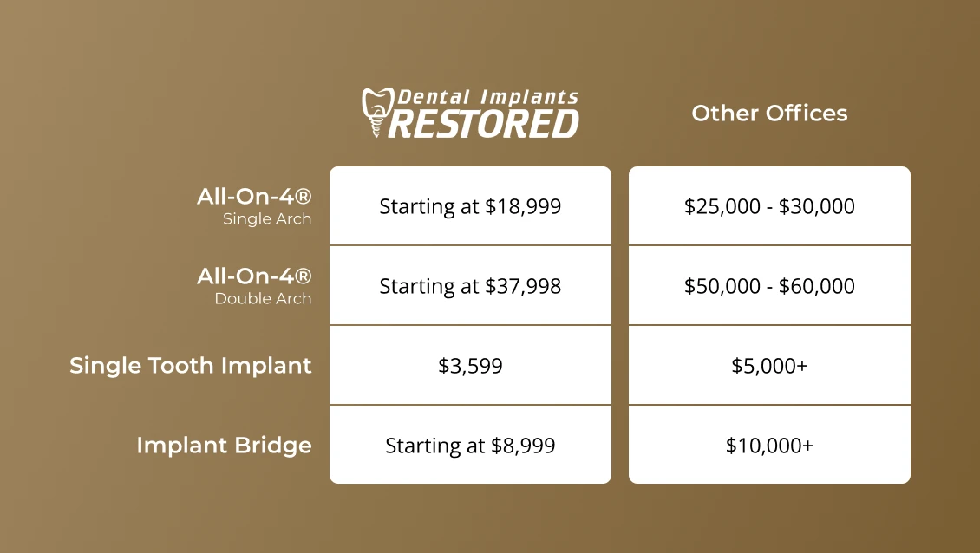Select the "Implant Bridge" row label

pyautogui.click(x=224, y=446)
